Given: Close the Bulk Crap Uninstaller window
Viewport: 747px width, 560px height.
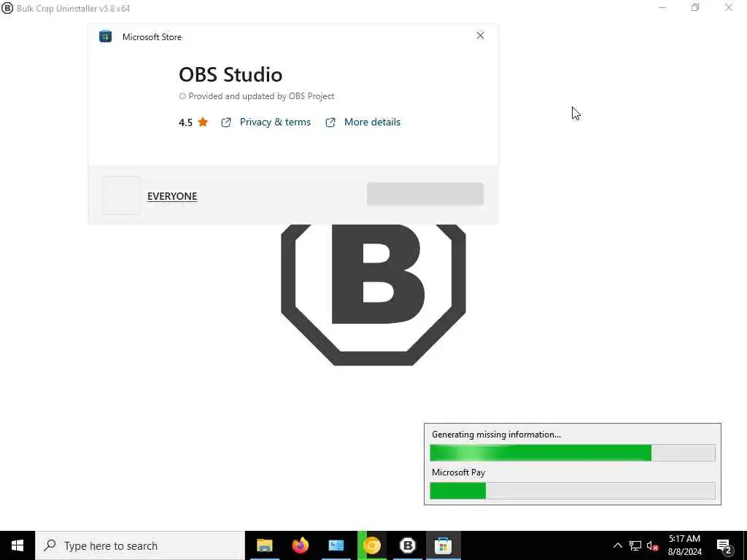Looking at the screenshot, I should coord(729,7).
